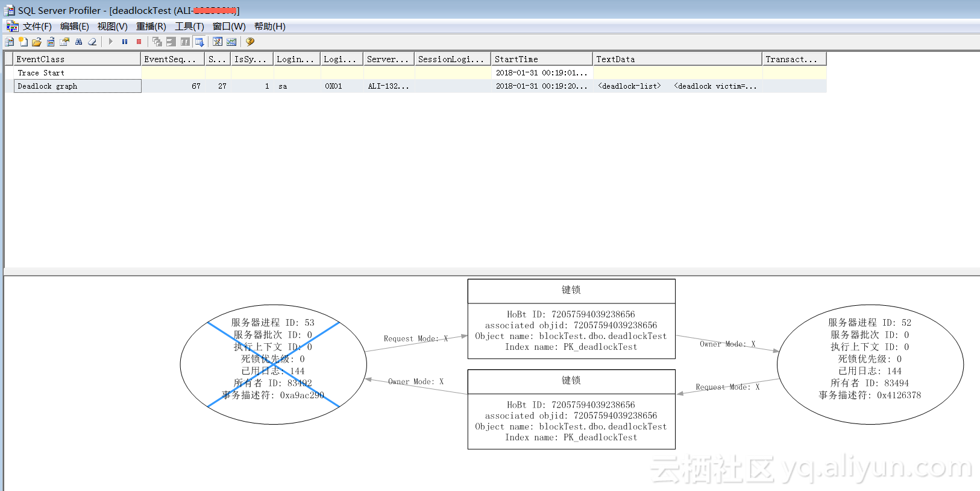Click the EventClass column header
The height and width of the screenshot is (491, 980).
coord(77,59)
